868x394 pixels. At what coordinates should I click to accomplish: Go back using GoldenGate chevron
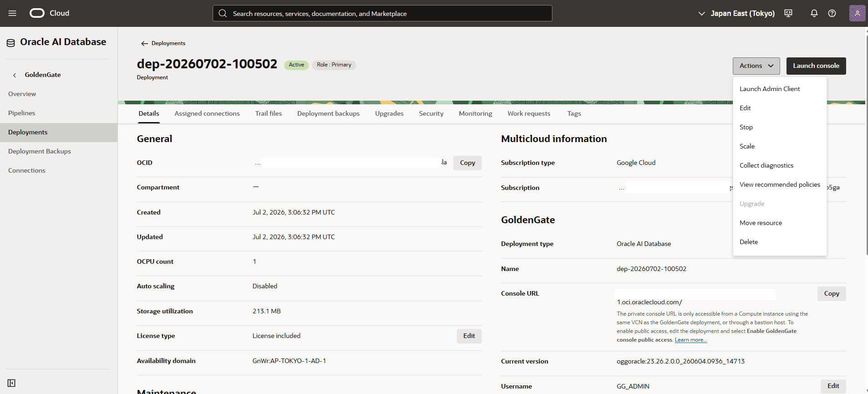[15, 75]
